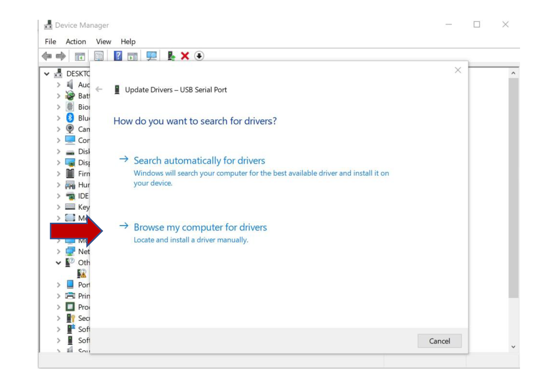Click the scan for hardware changes icon
542x392 pixels.
[x=152, y=56]
